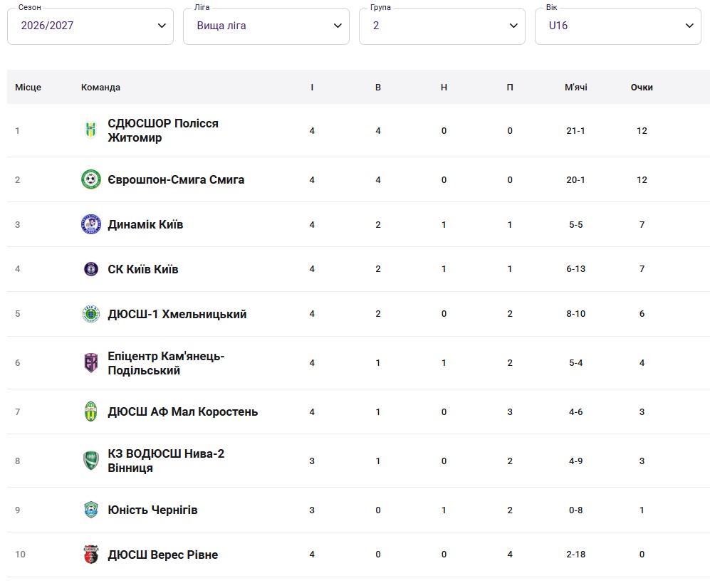Screen dimensions: 710x588
Task: Click the СК Київ round emblem
Action: 91,269
